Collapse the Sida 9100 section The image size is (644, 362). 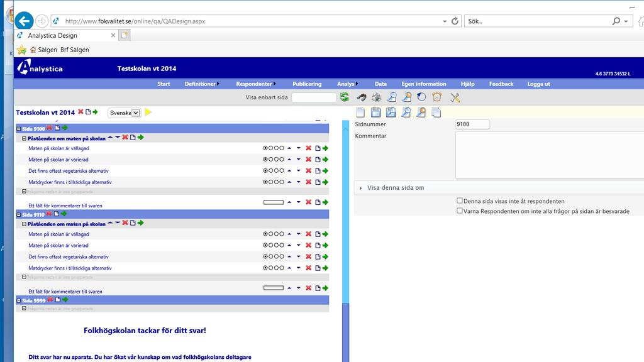pos(18,129)
